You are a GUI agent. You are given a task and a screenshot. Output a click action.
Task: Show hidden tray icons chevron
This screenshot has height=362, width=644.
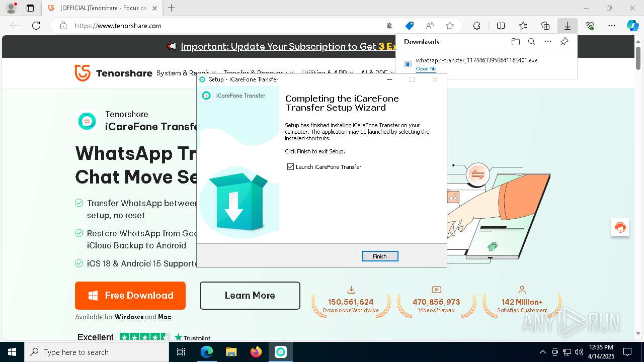click(542, 352)
